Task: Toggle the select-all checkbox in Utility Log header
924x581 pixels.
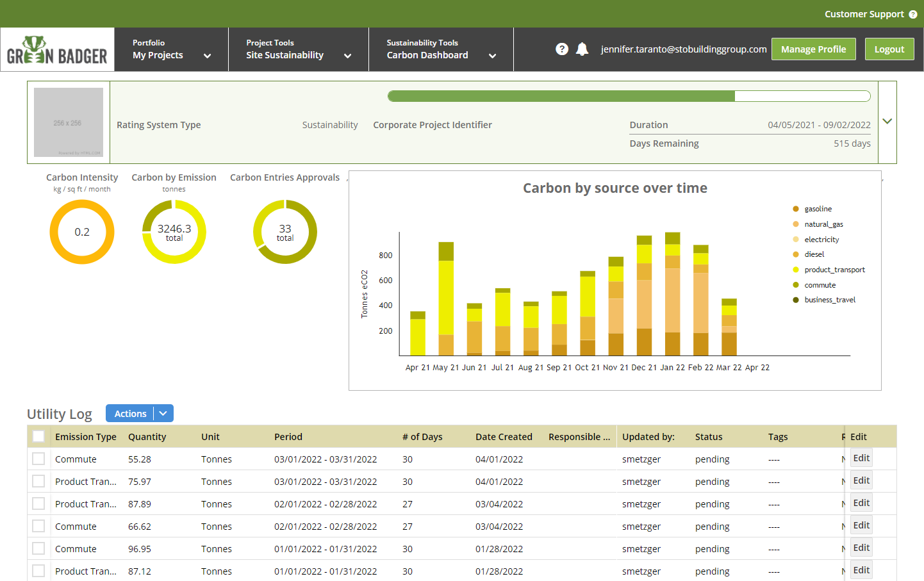Action: pyautogui.click(x=38, y=436)
